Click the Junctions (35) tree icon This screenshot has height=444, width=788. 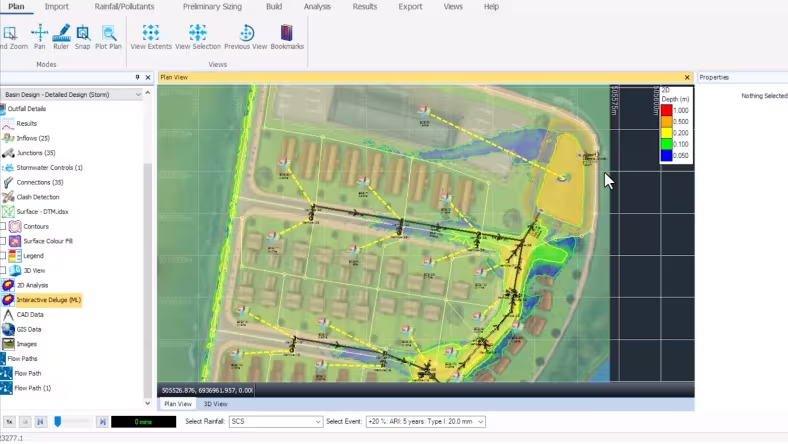point(8,153)
